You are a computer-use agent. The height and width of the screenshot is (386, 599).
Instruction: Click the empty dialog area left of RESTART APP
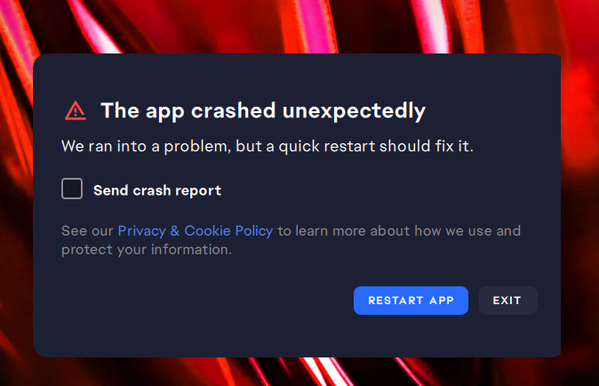[x=191, y=300]
